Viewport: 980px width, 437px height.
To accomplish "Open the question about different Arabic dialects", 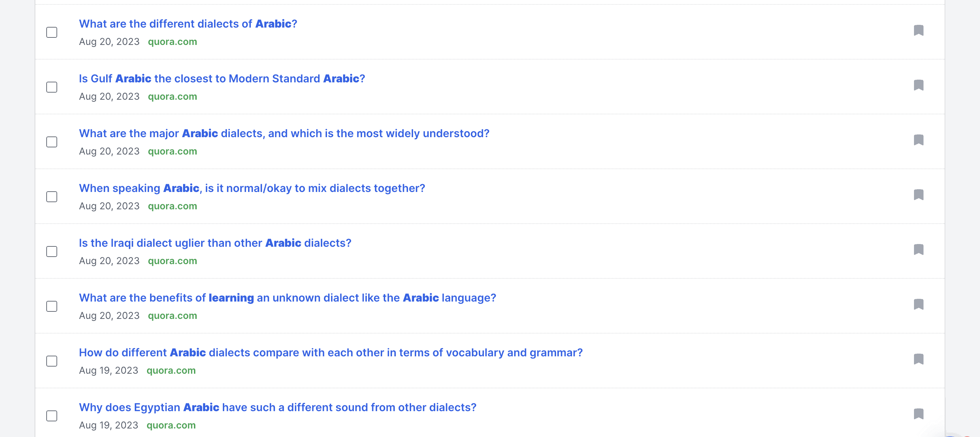I will 187,23.
